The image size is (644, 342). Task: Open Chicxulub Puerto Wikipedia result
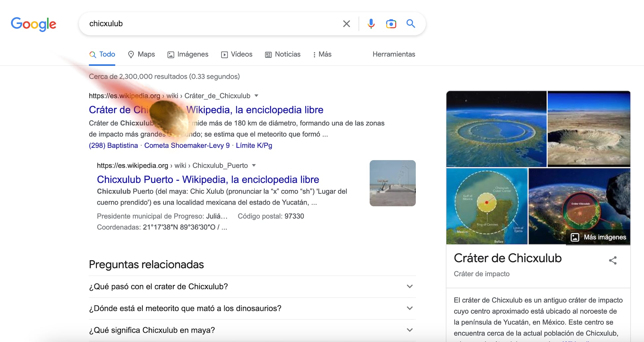point(208,180)
